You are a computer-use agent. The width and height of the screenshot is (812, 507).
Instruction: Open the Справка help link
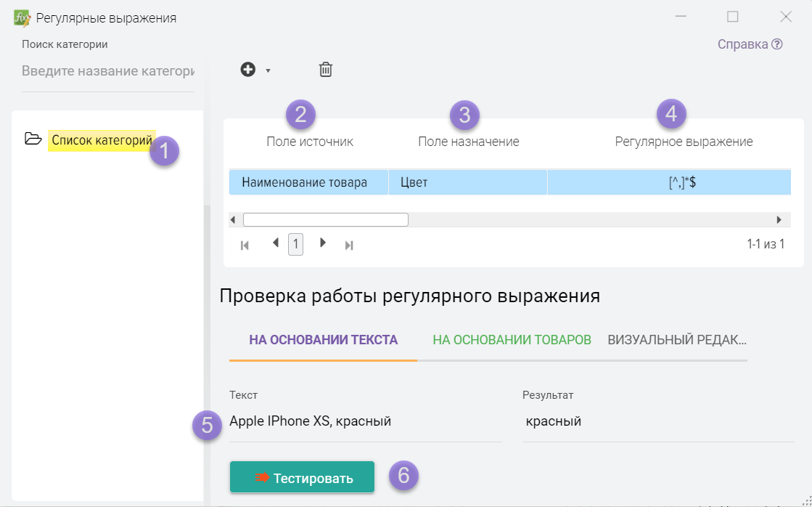coord(749,44)
